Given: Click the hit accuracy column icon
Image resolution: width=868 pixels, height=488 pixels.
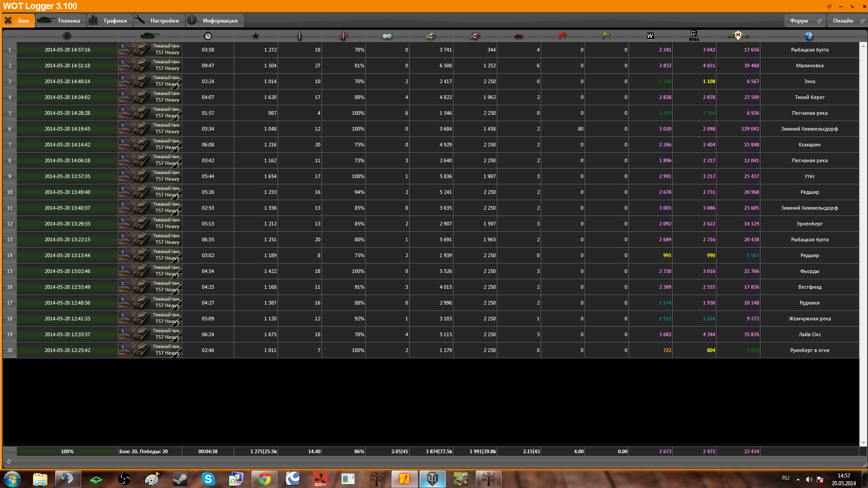Looking at the screenshot, I should coord(343,36).
